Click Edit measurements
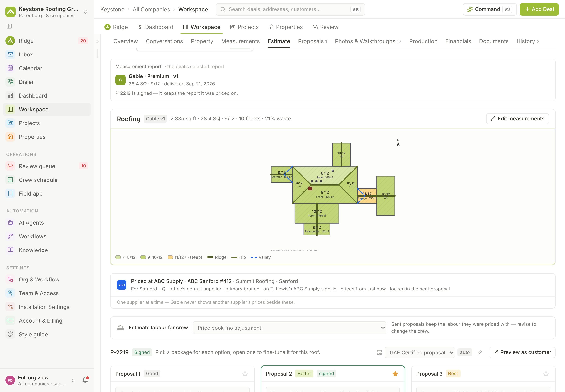This screenshot has width=565, height=392. pos(517,119)
